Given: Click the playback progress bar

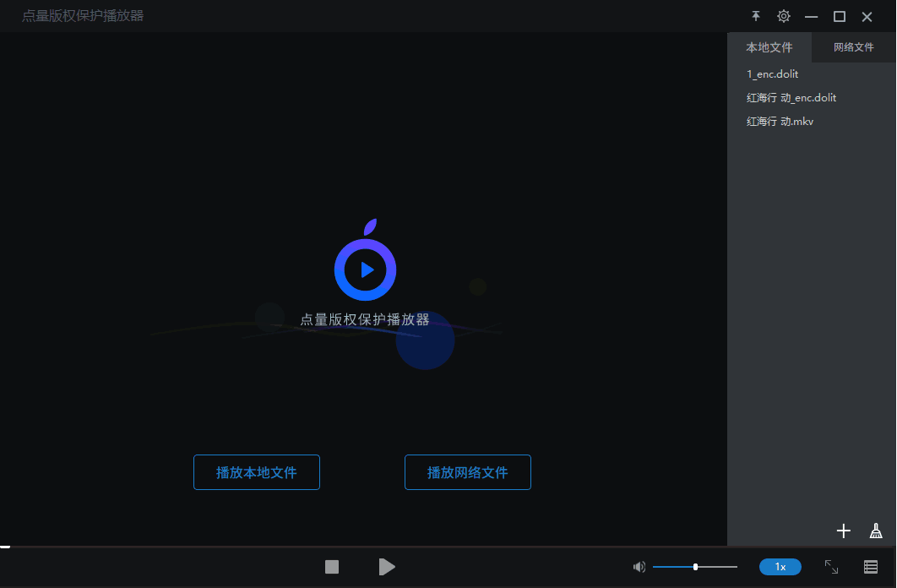Looking at the screenshot, I should point(448,547).
